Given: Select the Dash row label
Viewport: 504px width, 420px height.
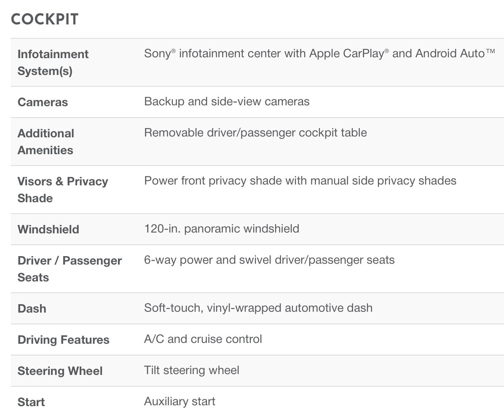Looking at the screenshot, I should point(32,309).
